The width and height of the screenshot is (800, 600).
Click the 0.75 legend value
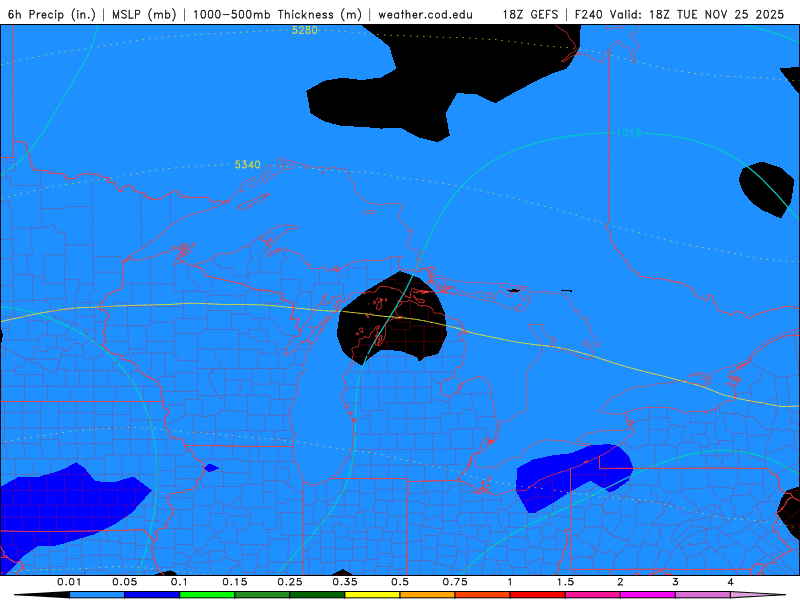pos(455,582)
